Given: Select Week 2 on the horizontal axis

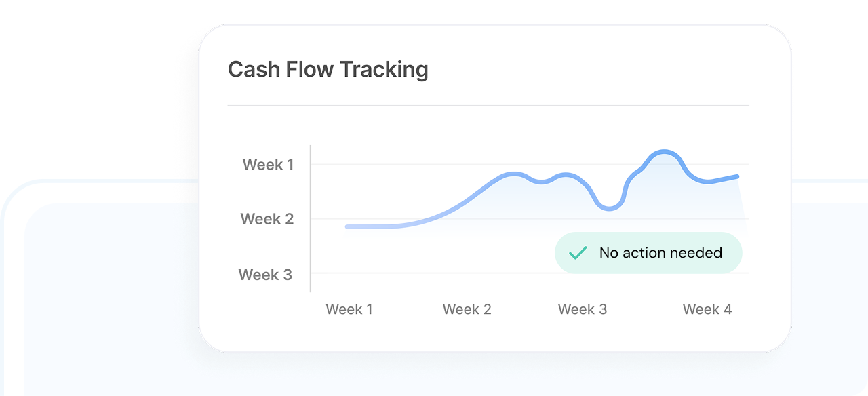Looking at the screenshot, I should tap(467, 309).
